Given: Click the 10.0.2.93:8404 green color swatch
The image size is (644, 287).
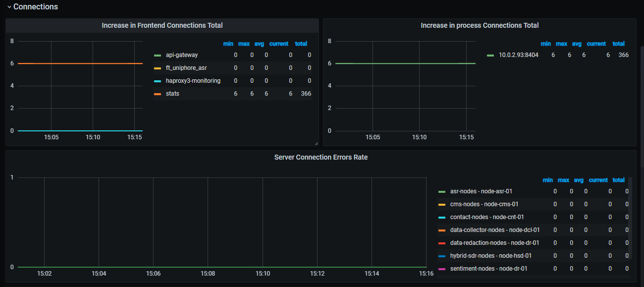Looking at the screenshot, I should pyautogui.click(x=490, y=55).
